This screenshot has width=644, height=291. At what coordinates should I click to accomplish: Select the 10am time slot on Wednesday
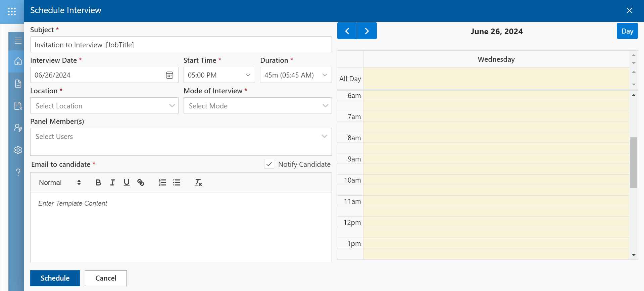[x=496, y=180]
